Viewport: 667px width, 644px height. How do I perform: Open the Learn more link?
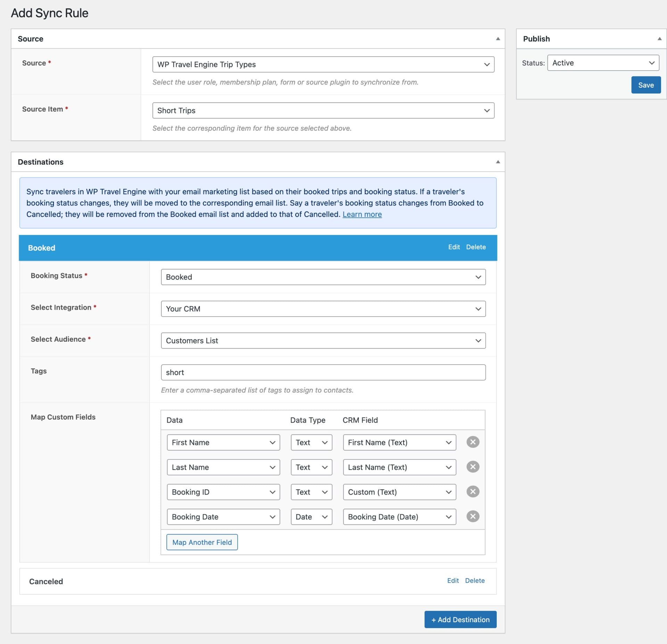(362, 214)
